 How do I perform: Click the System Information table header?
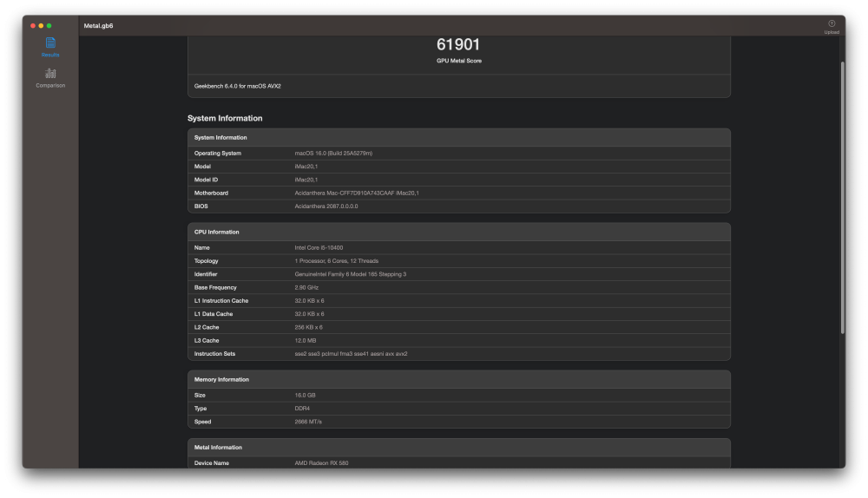[459, 138]
